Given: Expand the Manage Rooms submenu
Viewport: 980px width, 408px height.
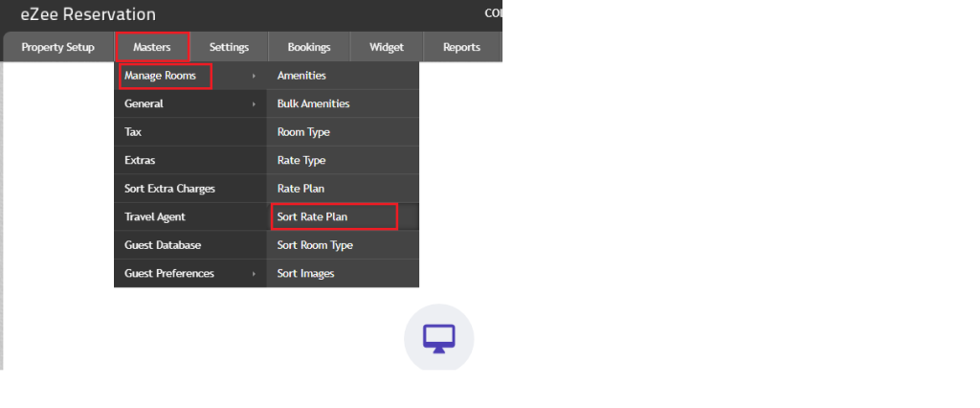Looking at the screenshot, I should coord(190,76).
